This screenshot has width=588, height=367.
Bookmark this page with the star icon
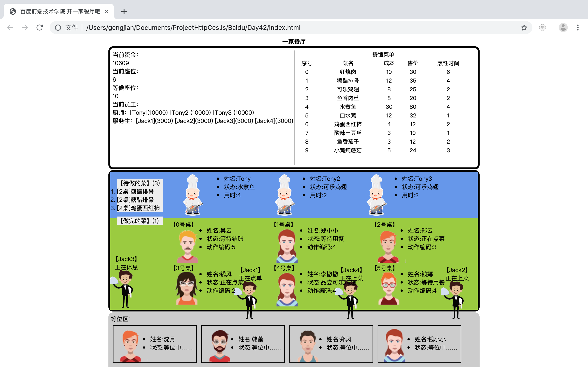(524, 28)
